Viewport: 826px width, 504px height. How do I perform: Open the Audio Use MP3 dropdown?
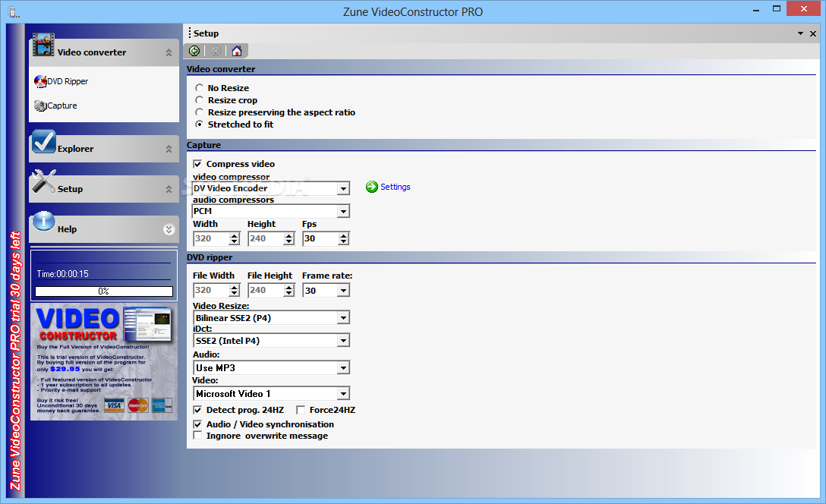tap(343, 367)
